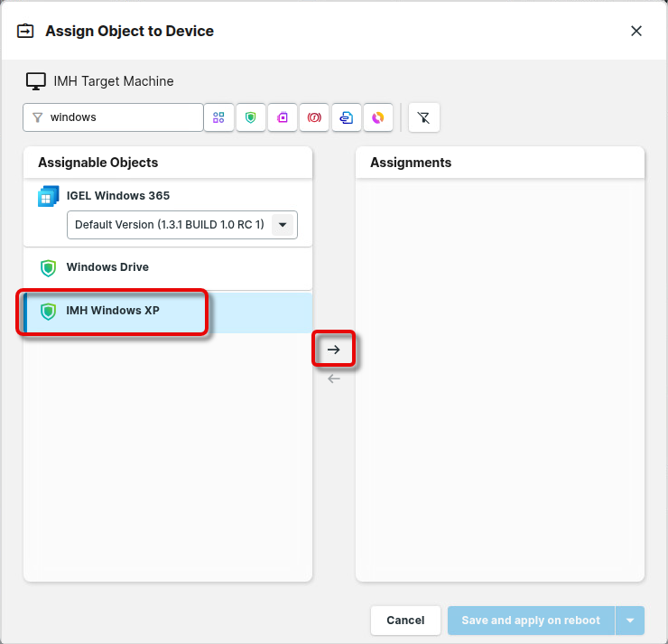Click the right arrow to assign object
The width and height of the screenshot is (668, 644).
334,350
